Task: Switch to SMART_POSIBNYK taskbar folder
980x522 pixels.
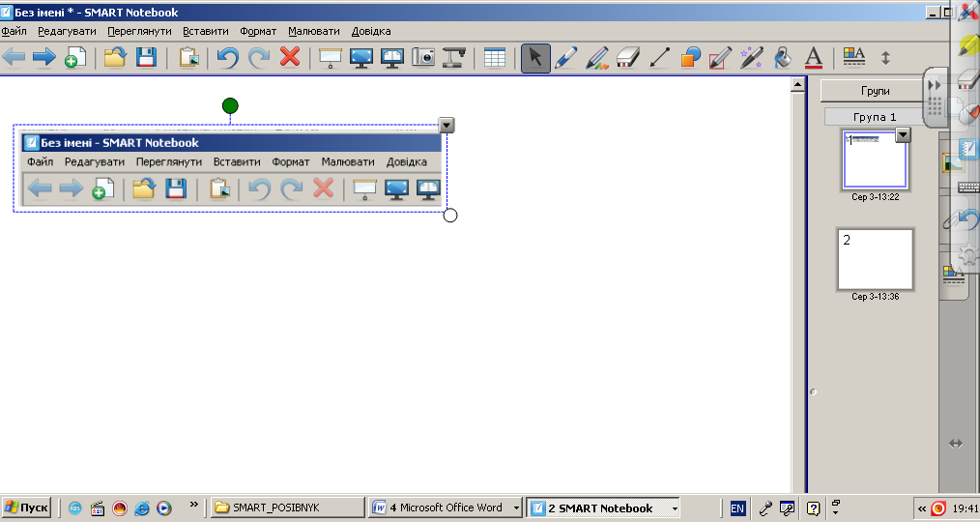Action: (x=287, y=507)
